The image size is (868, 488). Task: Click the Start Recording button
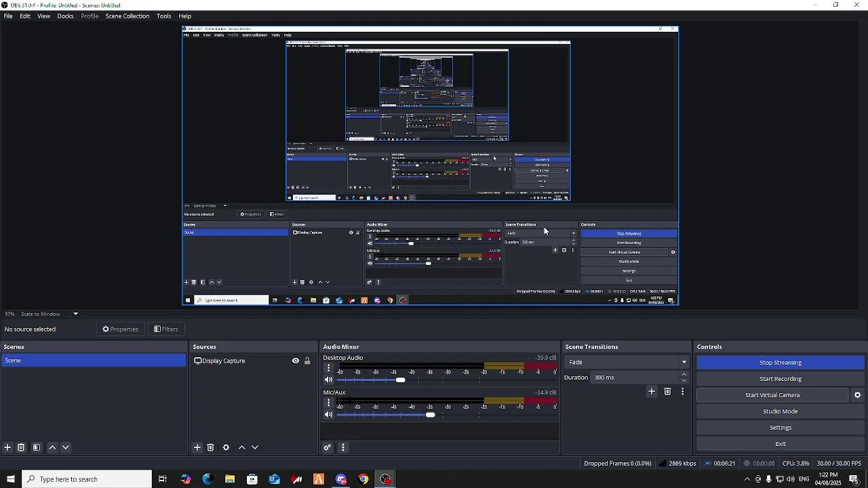(781, 379)
